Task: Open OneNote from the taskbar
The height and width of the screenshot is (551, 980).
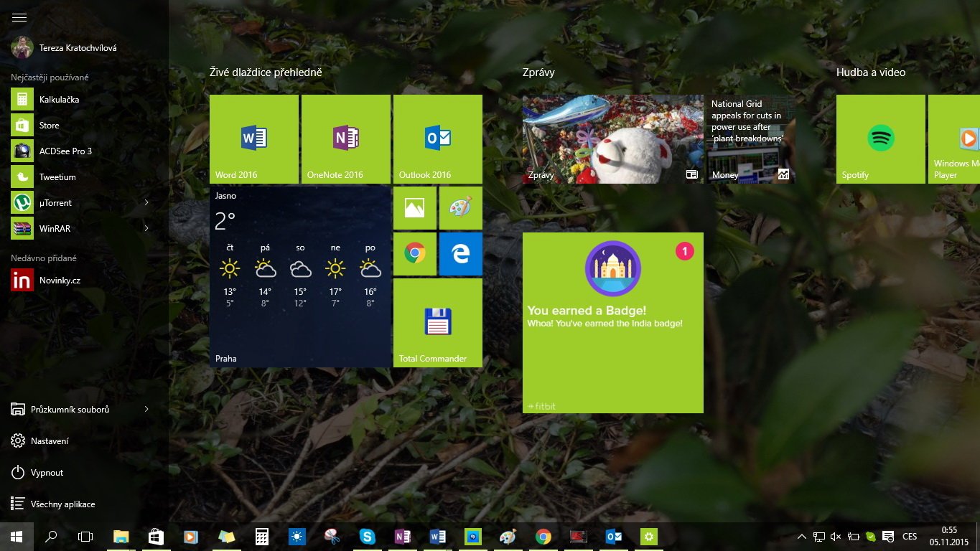Action: 403,537
